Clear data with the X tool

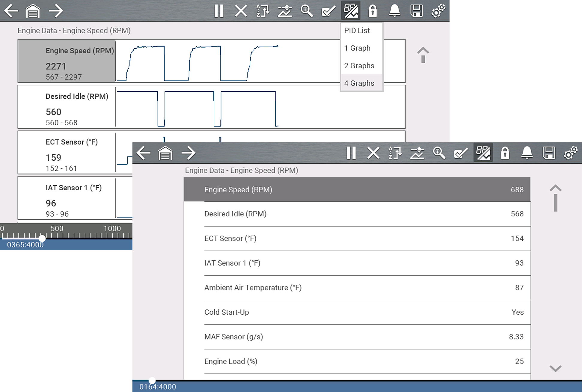click(x=240, y=11)
